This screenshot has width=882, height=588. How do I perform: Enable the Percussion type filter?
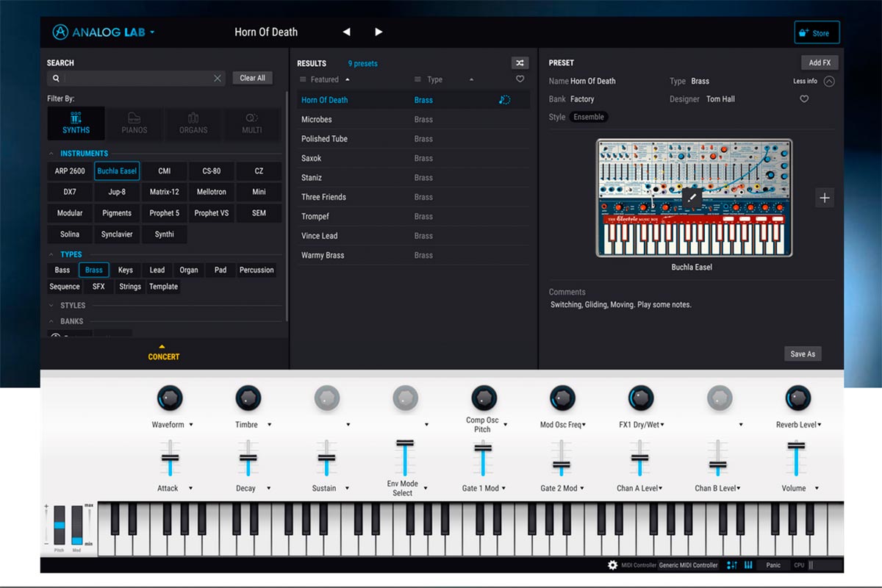coord(257,270)
